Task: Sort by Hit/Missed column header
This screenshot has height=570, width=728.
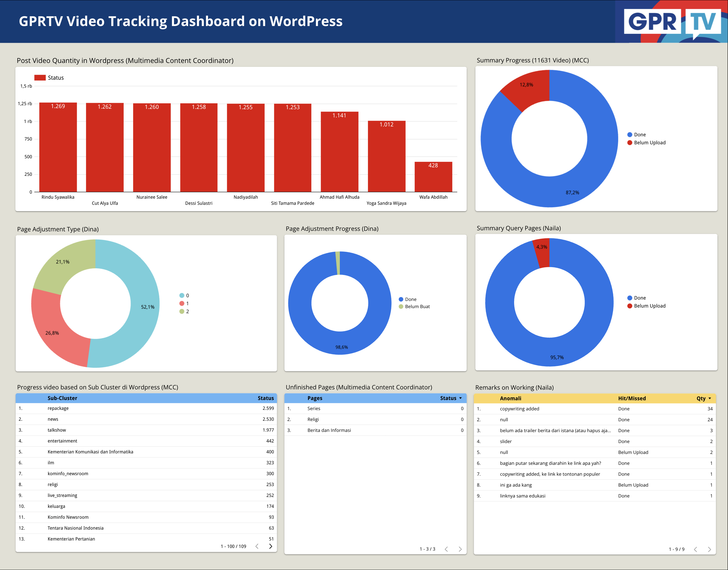Action: tap(632, 398)
